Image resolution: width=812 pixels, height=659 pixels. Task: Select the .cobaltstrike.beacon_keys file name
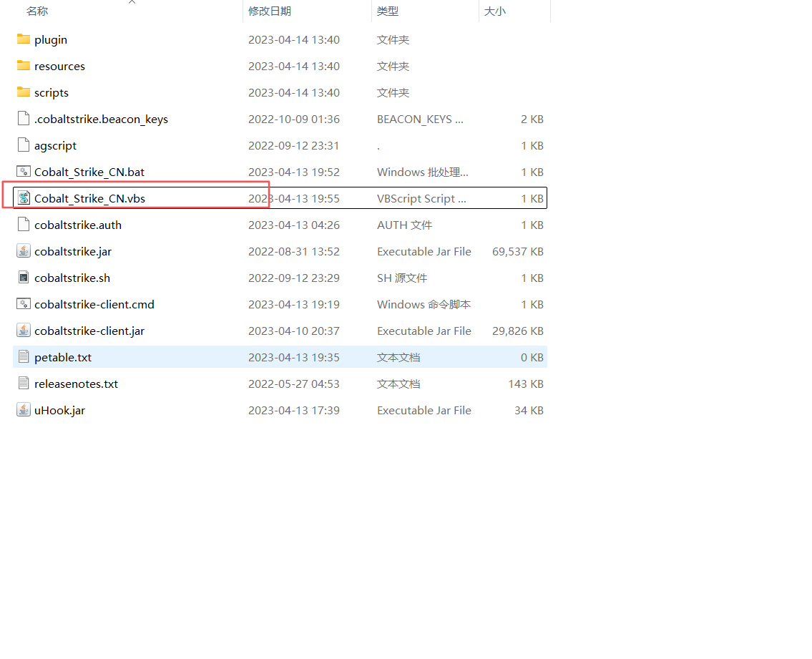101,119
